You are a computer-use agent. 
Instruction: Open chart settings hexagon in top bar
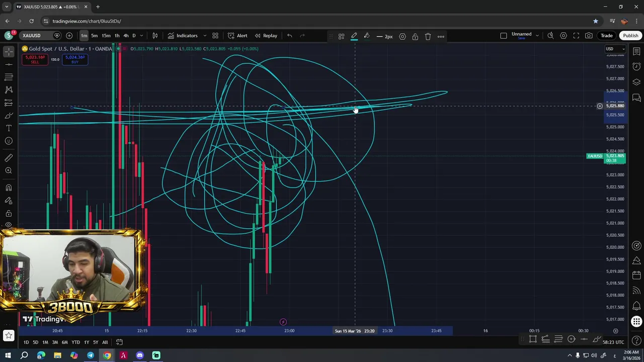click(563, 36)
